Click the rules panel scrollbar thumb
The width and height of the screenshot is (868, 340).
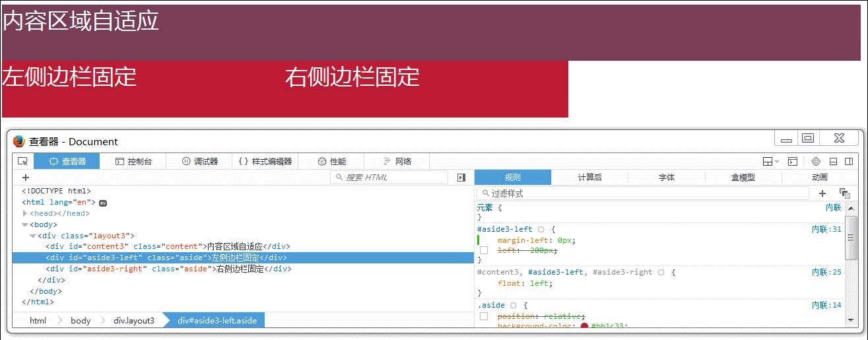(x=852, y=239)
